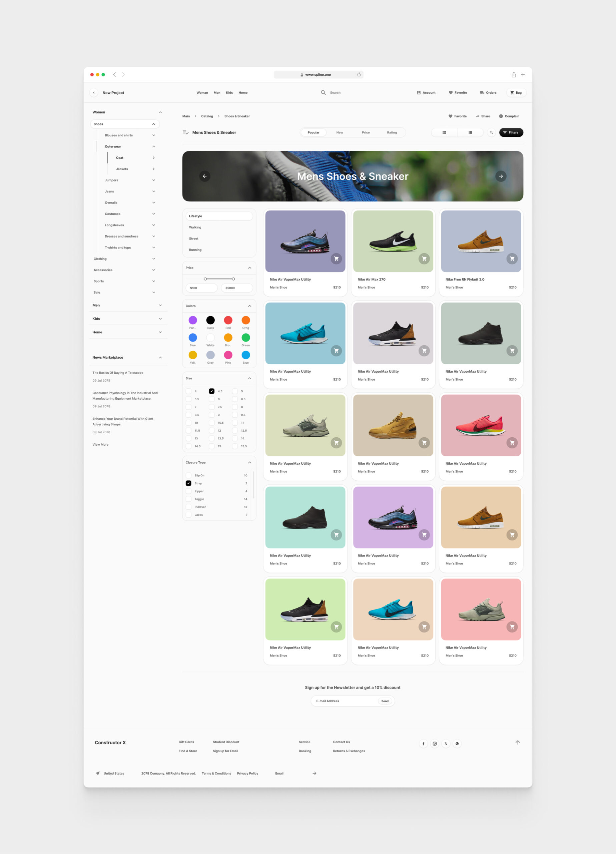The width and height of the screenshot is (616, 854).
Task: Switch to grid view layout
Action: pos(444,132)
